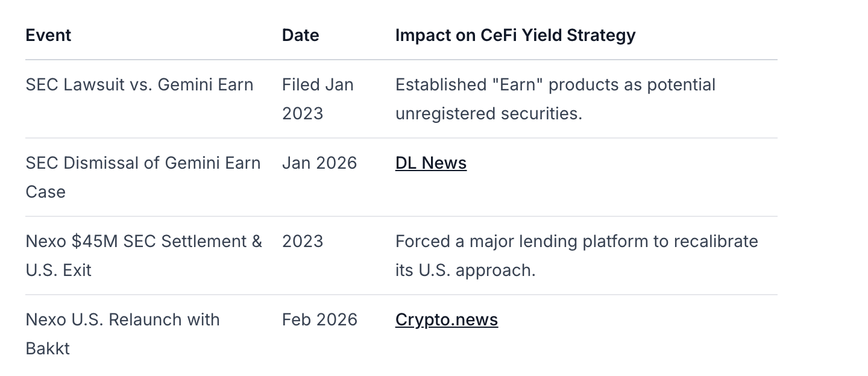Click the Feb 2026 date cell

(319, 320)
